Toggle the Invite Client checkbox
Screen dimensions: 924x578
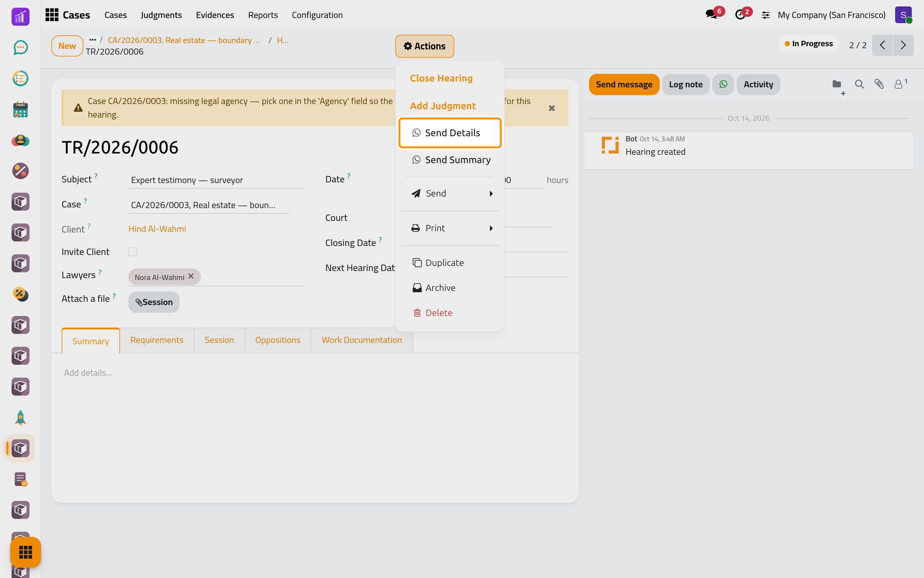133,252
